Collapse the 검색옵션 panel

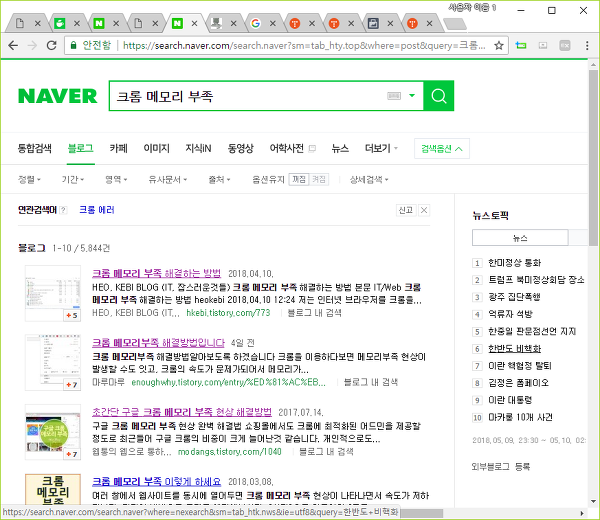tap(442, 148)
